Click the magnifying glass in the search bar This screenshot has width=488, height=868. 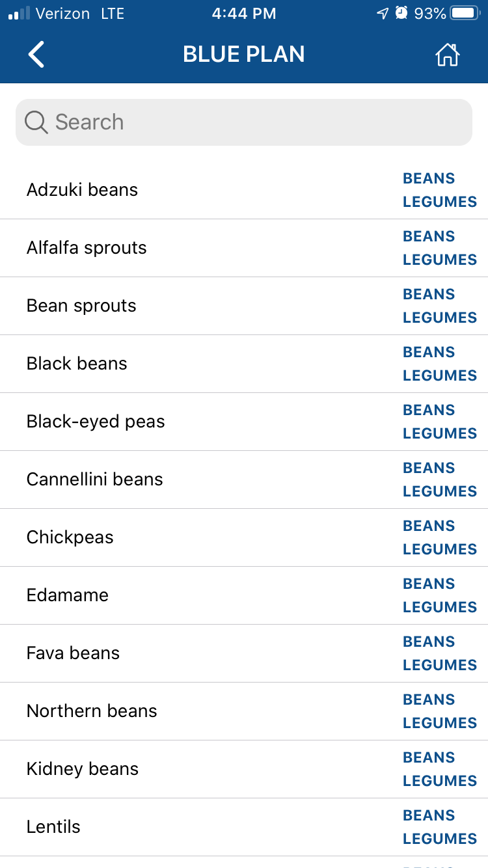point(36,122)
